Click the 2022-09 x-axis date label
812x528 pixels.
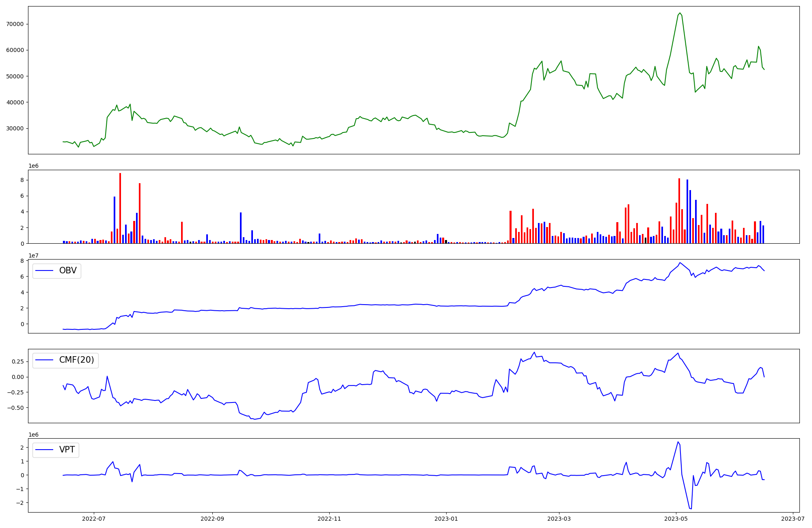coord(212,518)
